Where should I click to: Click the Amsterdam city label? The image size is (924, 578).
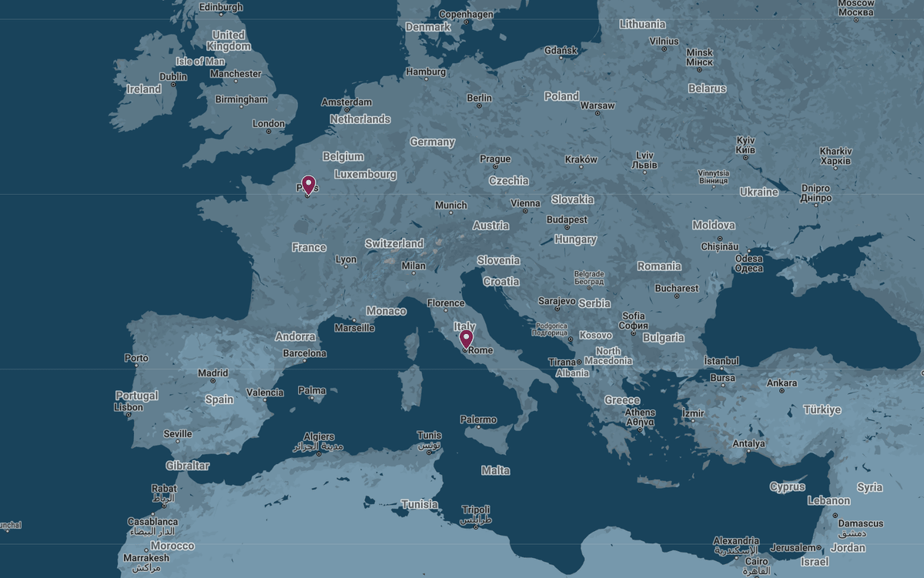click(346, 102)
